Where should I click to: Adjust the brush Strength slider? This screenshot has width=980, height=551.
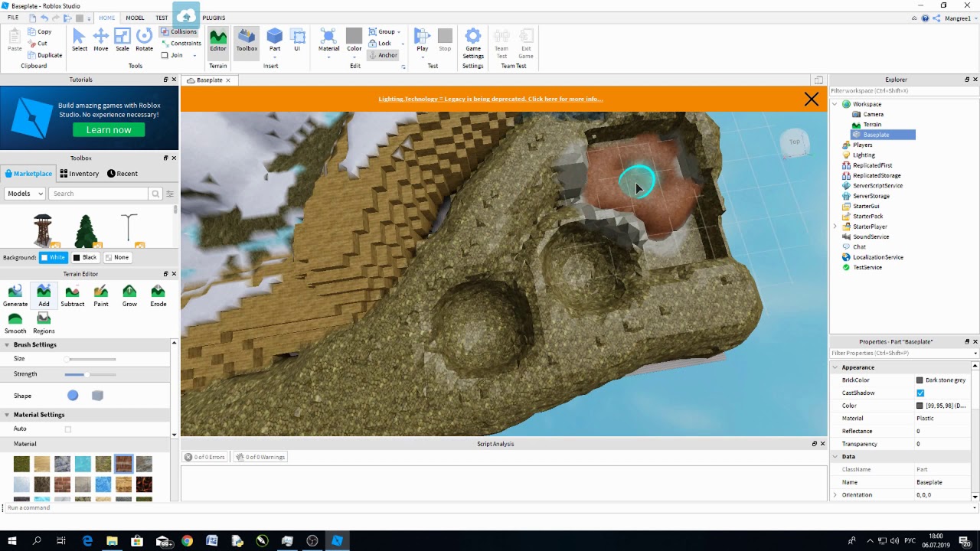coord(90,374)
